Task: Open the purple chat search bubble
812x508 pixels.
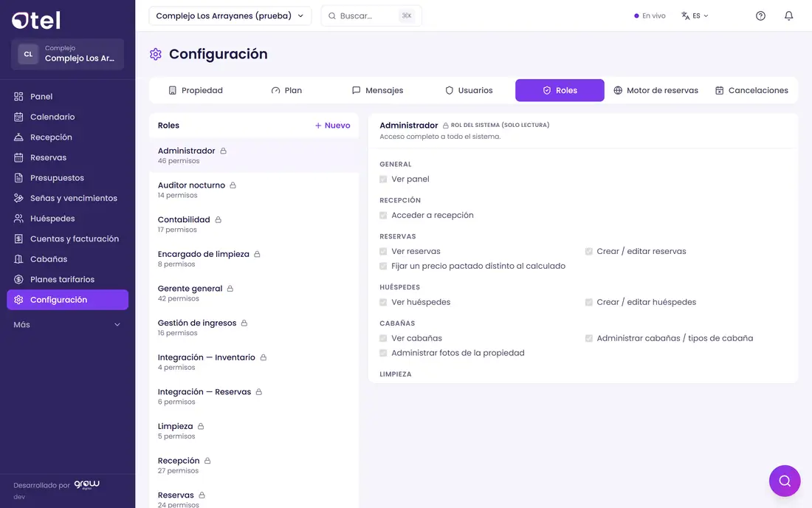Action: [x=785, y=481]
